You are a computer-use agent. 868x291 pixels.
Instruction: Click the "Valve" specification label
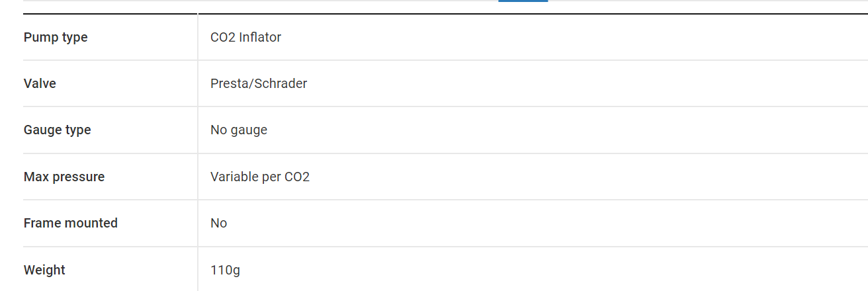coord(40,83)
